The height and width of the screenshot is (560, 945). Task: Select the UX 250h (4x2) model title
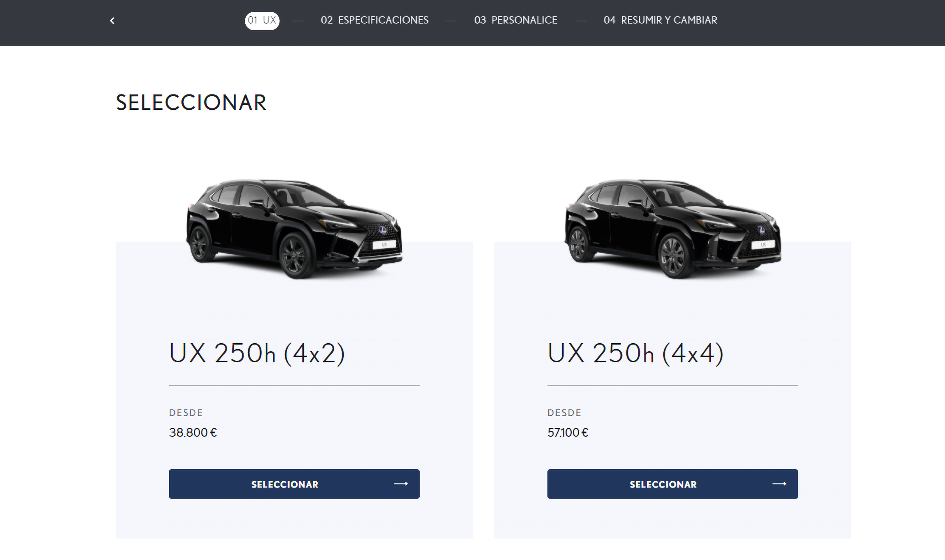click(257, 354)
